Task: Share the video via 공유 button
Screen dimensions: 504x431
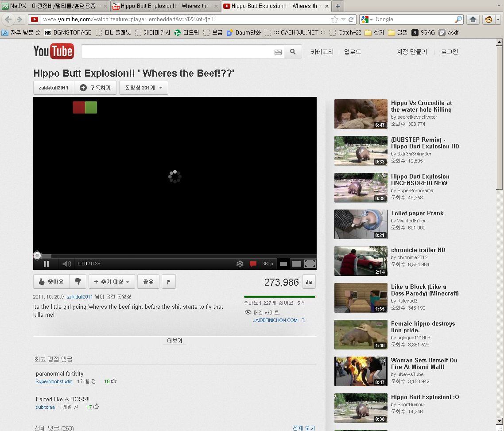Action: [x=148, y=282]
